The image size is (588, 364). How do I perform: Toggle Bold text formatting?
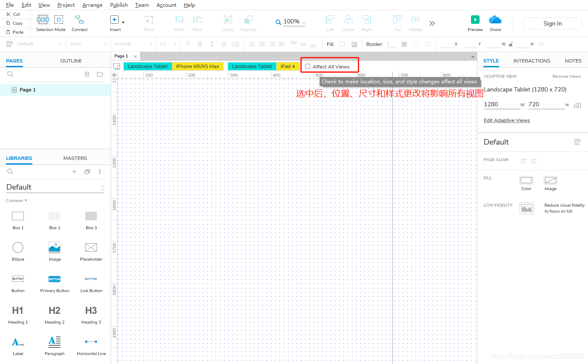200,44
